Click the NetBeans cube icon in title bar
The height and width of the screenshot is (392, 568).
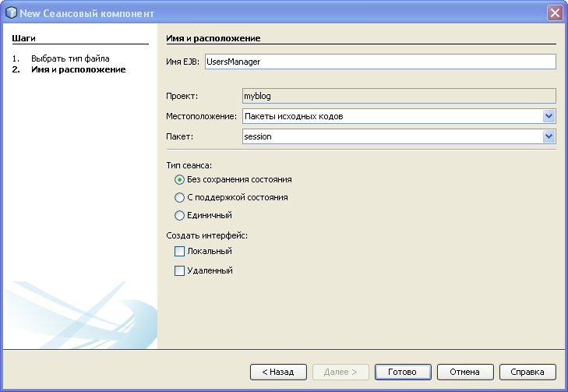(11, 12)
